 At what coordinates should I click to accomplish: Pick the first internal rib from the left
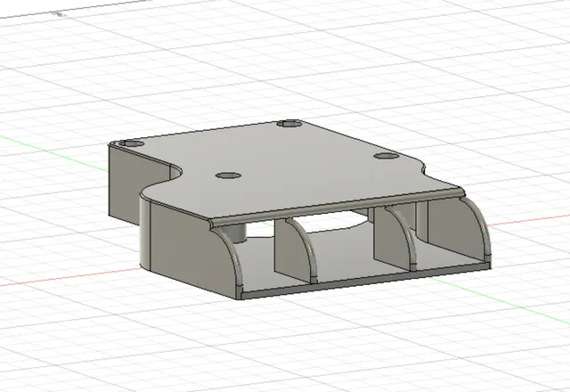pos(293,249)
